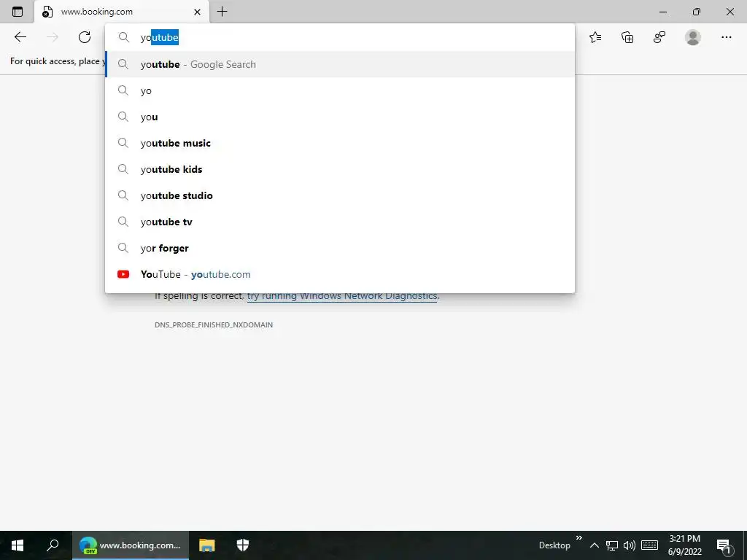This screenshot has height=560, width=747.
Task: Choose the 'you' search suggestion
Action: 340,117
